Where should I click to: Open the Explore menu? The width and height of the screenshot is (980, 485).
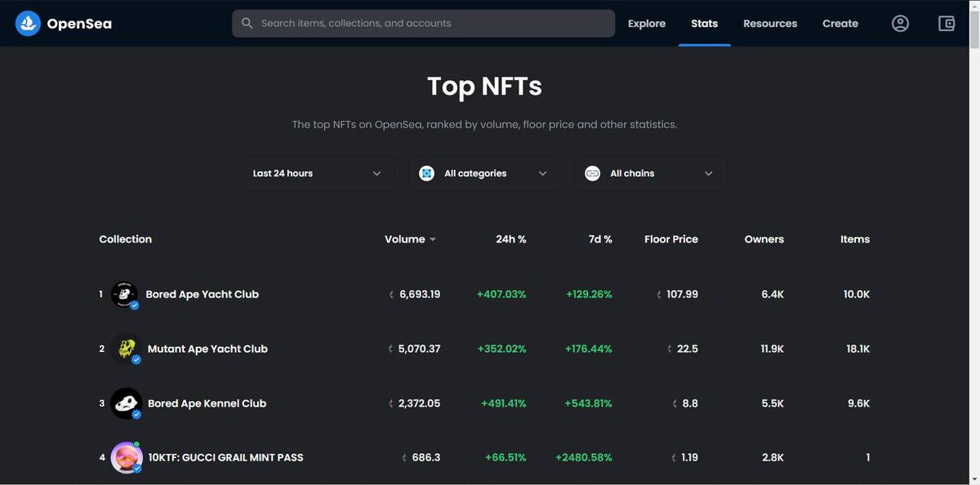(647, 24)
